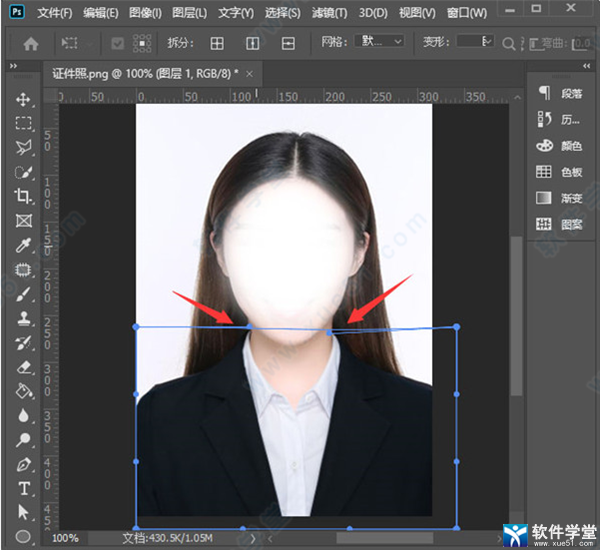
Task: Open the 滤镜(T) menu
Action: [x=328, y=13]
